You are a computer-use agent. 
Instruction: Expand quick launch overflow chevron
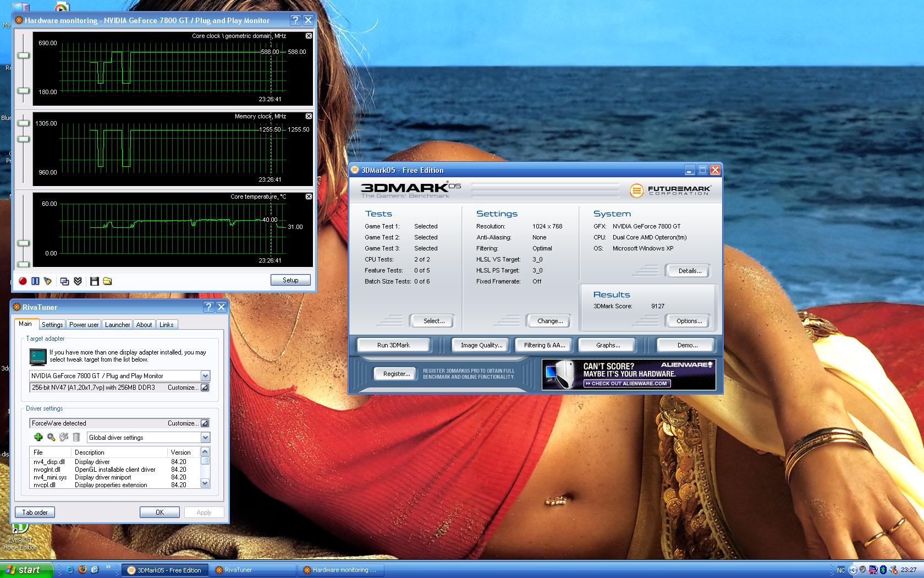(x=108, y=567)
